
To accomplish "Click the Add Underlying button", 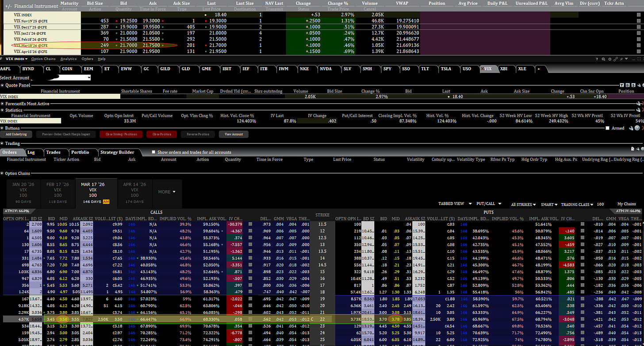I will [x=16, y=134].
